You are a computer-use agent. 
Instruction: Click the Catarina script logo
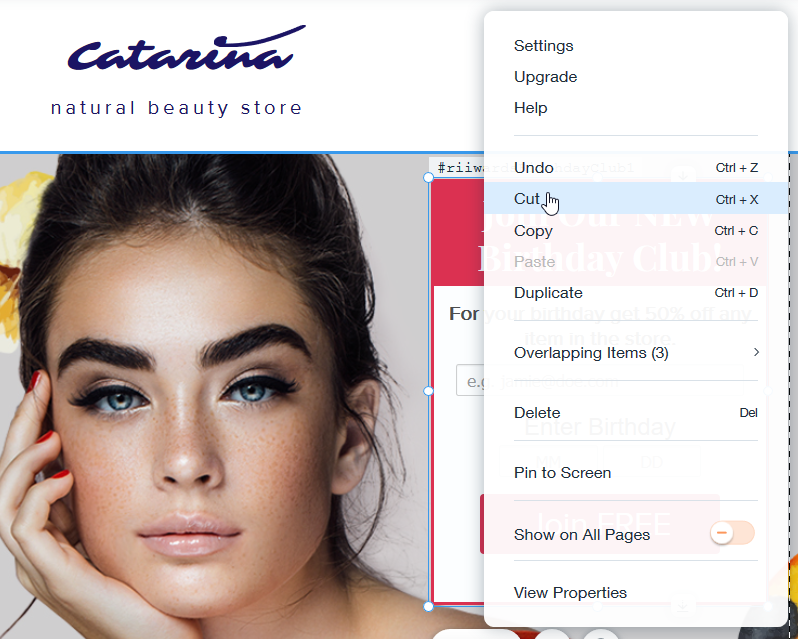pyautogui.click(x=187, y=48)
